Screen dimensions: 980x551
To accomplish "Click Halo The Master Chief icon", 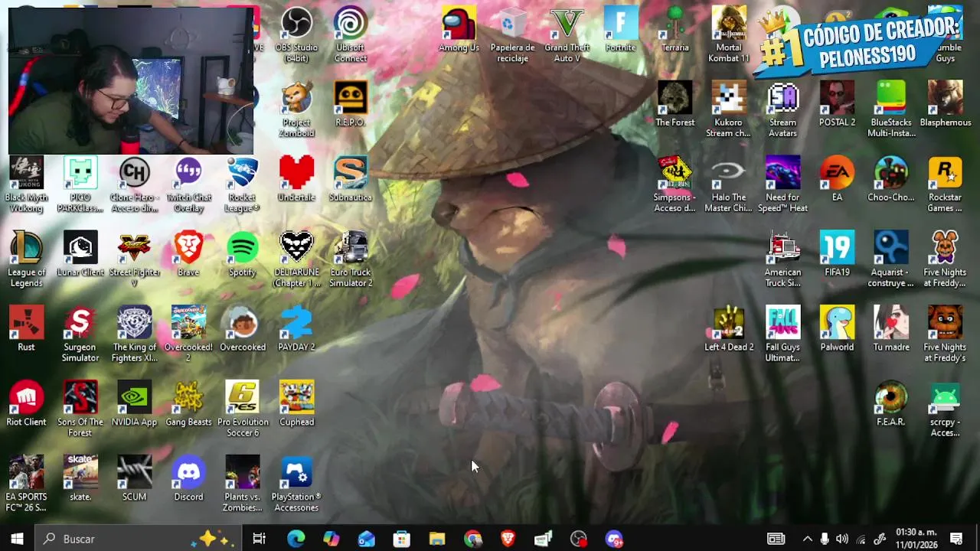I will tap(729, 184).
